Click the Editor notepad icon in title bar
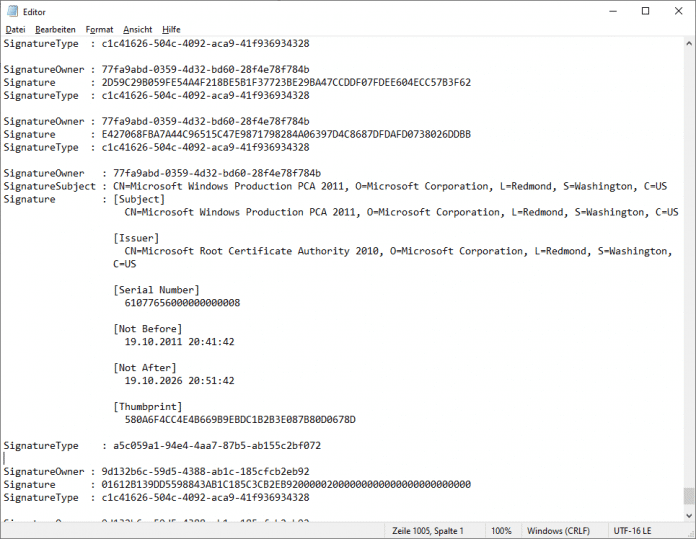Image resolution: width=696 pixels, height=539 pixels. (12, 11)
